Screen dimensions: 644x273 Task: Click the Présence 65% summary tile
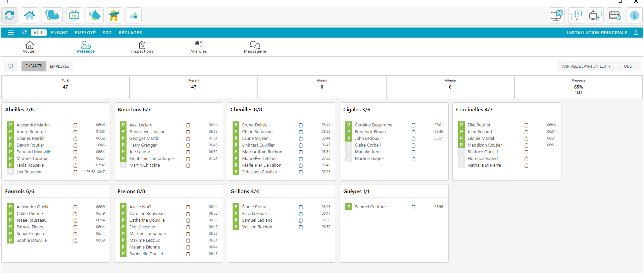[578, 87]
